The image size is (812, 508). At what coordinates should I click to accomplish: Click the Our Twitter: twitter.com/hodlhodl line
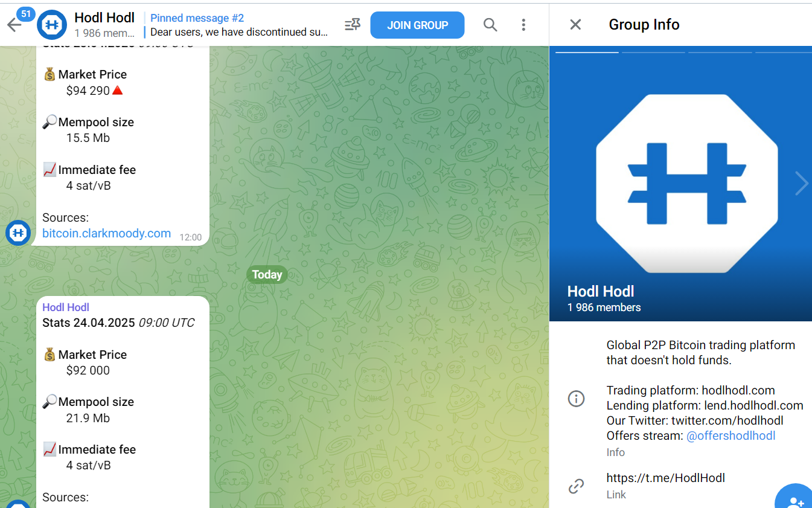click(x=695, y=420)
